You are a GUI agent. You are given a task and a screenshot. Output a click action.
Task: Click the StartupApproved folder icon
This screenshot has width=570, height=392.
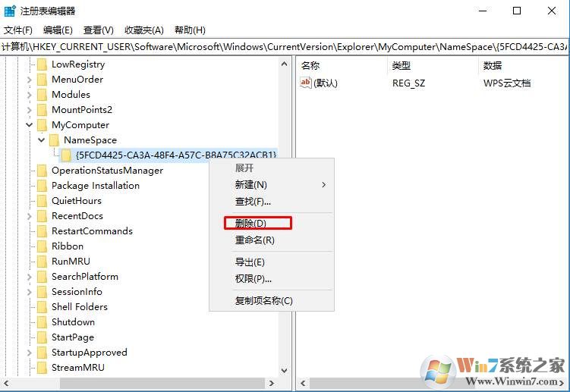(43, 353)
